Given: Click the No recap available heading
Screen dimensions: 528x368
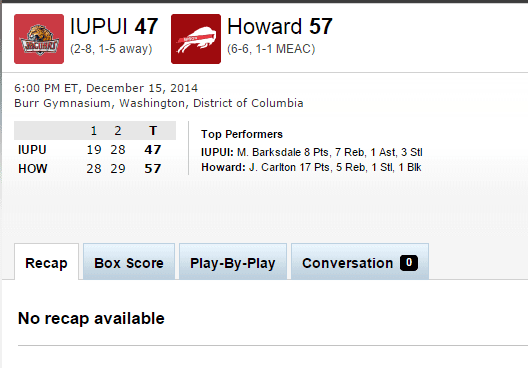Looking at the screenshot, I should tap(91, 318).
